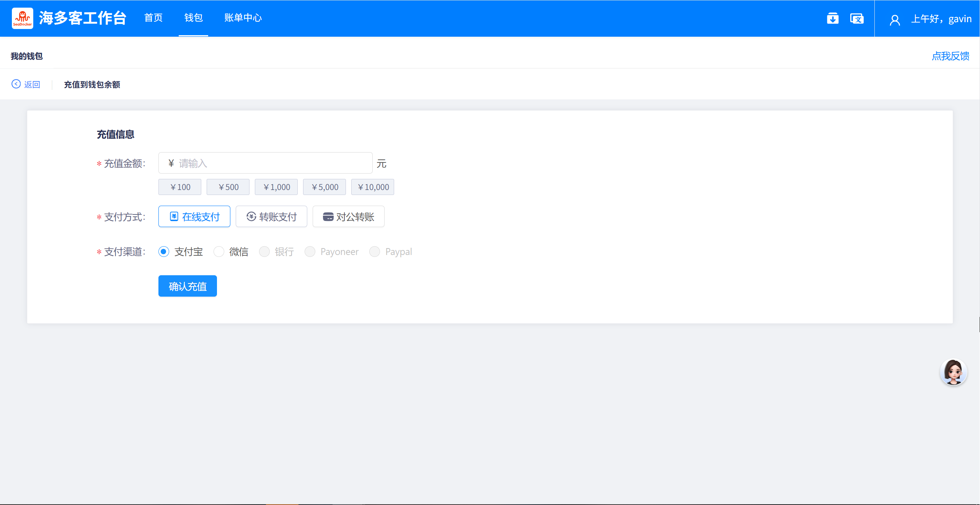Viewport: 980px width, 505px height.
Task: Select the 微信 payment channel radio
Action: point(219,252)
